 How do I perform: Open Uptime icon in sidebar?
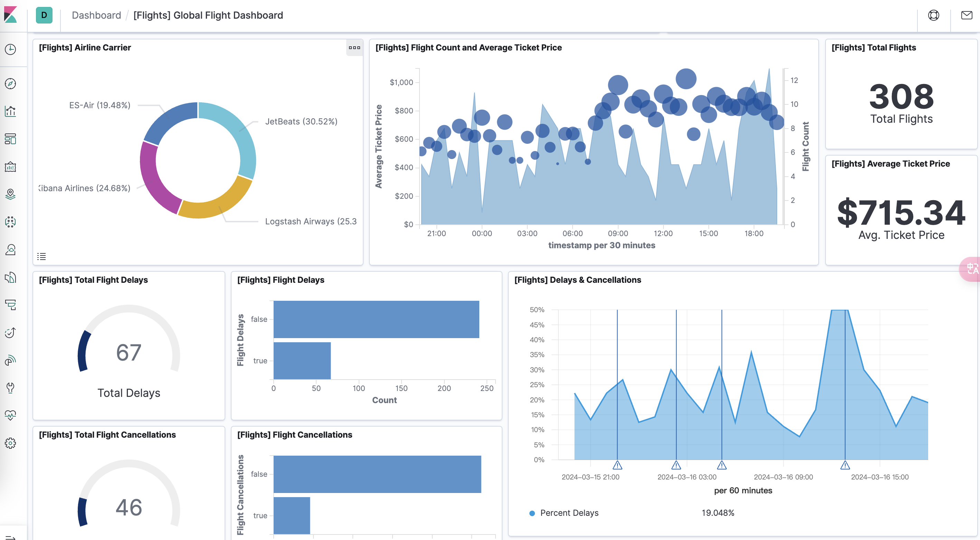pyautogui.click(x=10, y=333)
